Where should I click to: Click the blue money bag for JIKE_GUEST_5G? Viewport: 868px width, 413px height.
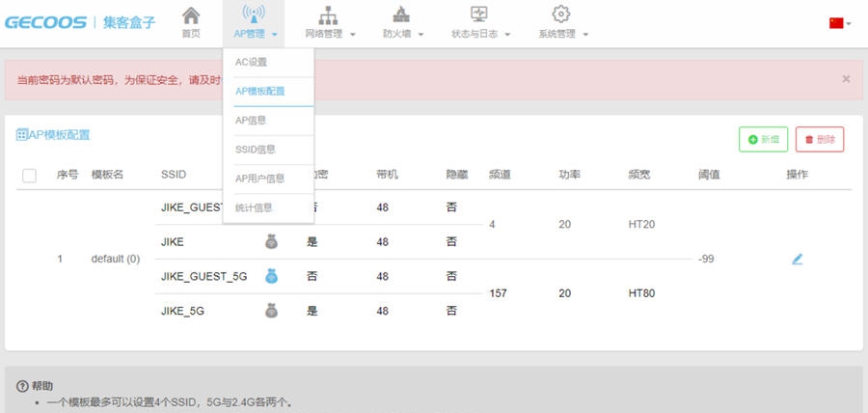[x=271, y=276]
